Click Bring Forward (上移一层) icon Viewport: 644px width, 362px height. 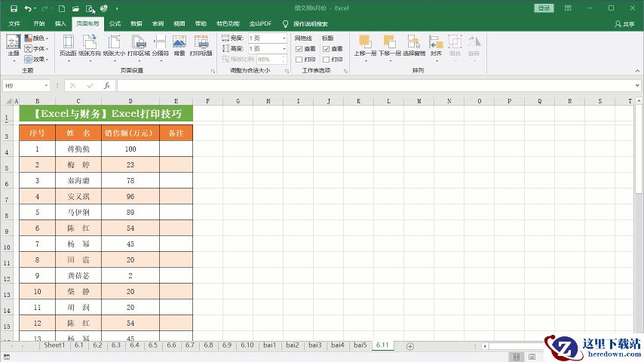click(365, 48)
